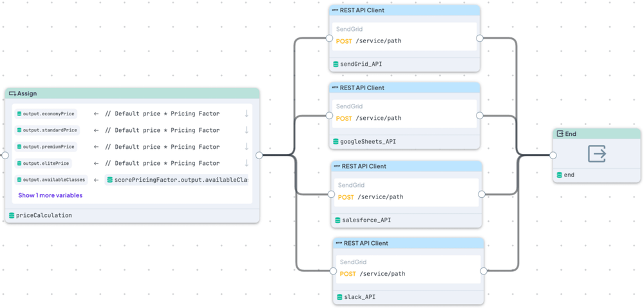Click the salesforce_API node input port

click(330, 194)
